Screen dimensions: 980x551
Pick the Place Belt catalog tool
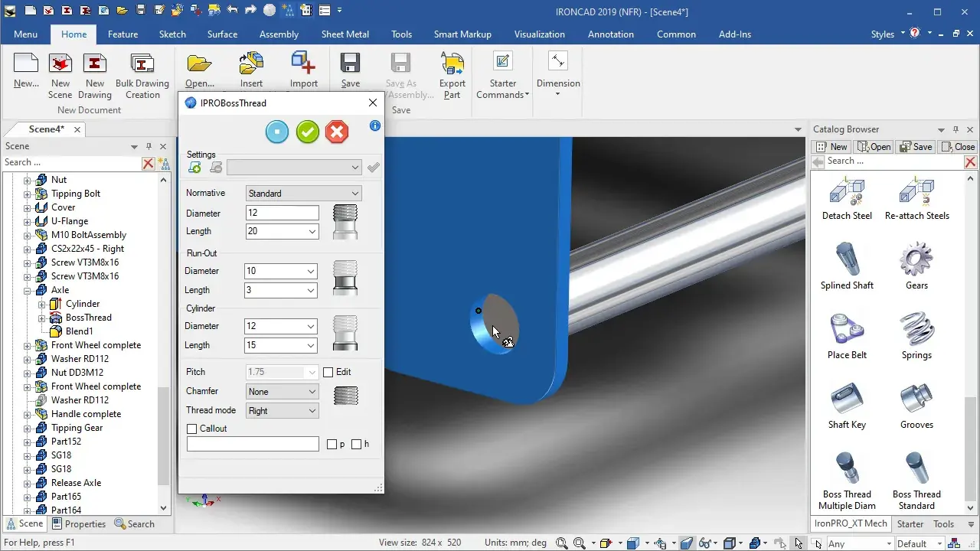click(x=847, y=335)
